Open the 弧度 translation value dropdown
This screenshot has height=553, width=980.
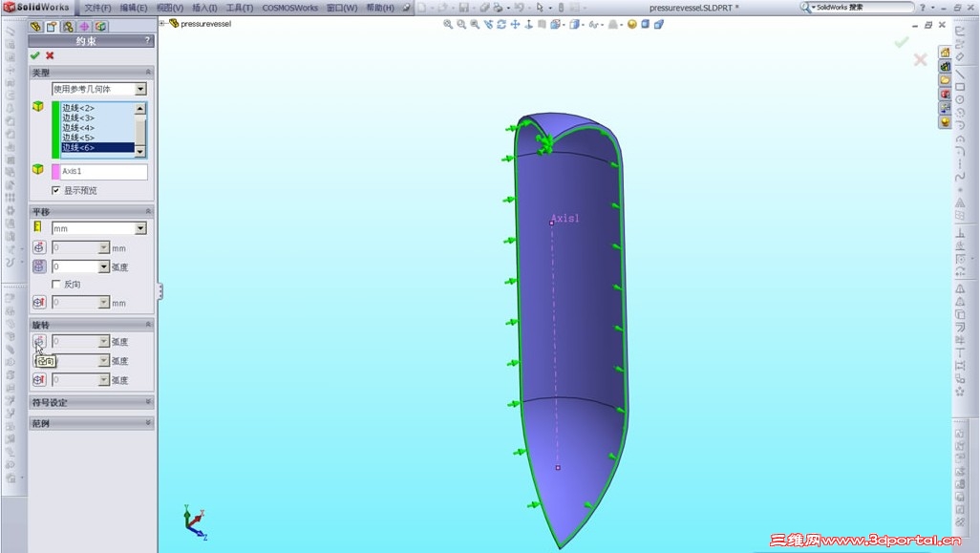tap(104, 266)
